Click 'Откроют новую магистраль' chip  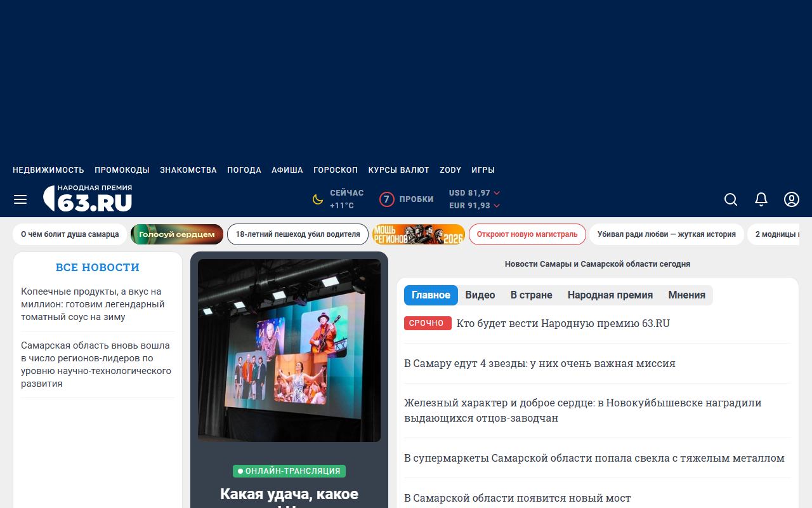coord(527,234)
